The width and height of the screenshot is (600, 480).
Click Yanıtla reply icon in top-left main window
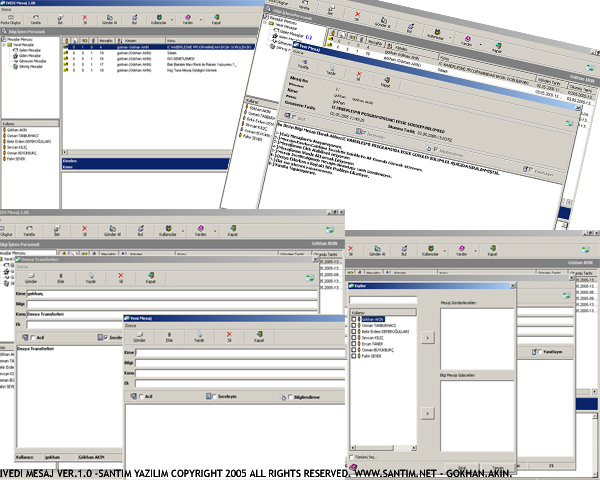pos(35,18)
